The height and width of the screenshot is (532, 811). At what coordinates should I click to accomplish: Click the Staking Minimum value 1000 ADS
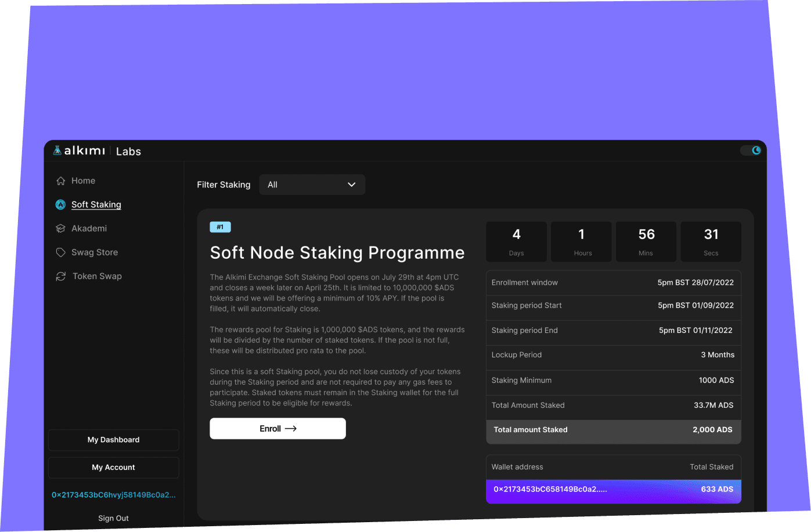click(716, 380)
